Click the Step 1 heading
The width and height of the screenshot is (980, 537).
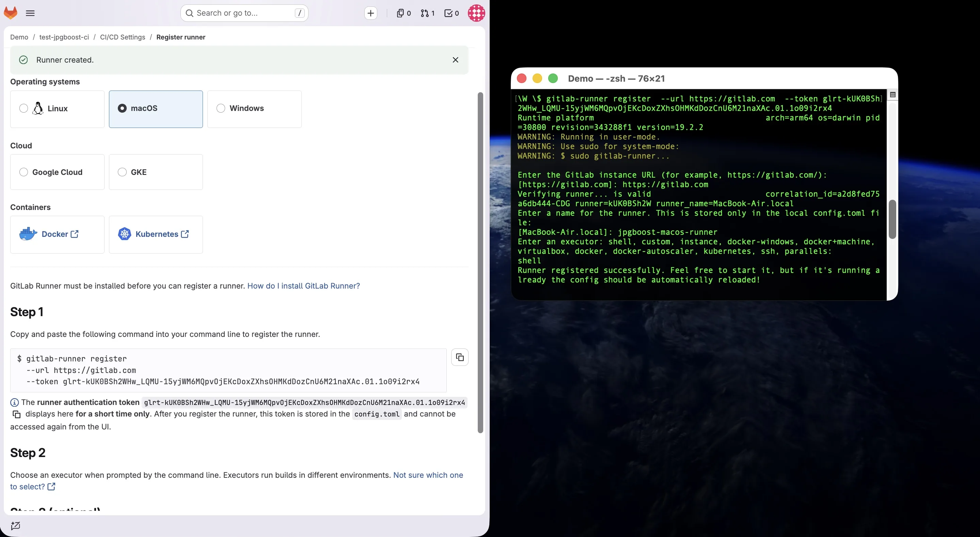27,312
